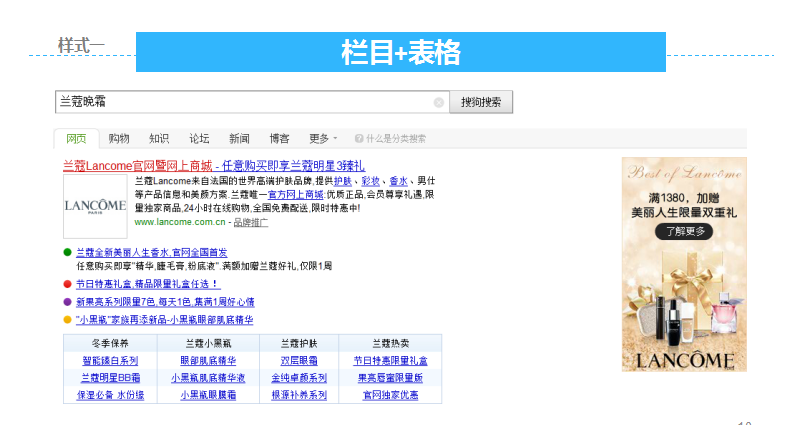The height and width of the screenshot is (425, 800).
Task: Switch to the 购物 tab
Action: pos(119,139)
